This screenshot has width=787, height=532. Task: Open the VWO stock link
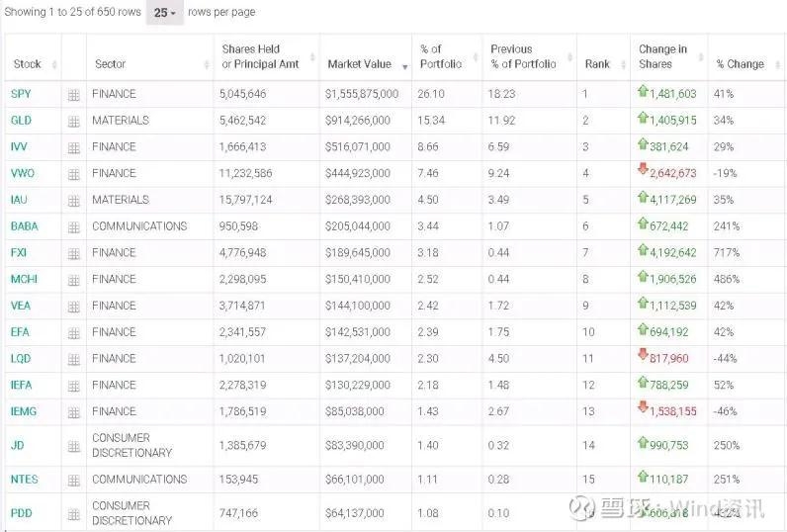(23, 174)
